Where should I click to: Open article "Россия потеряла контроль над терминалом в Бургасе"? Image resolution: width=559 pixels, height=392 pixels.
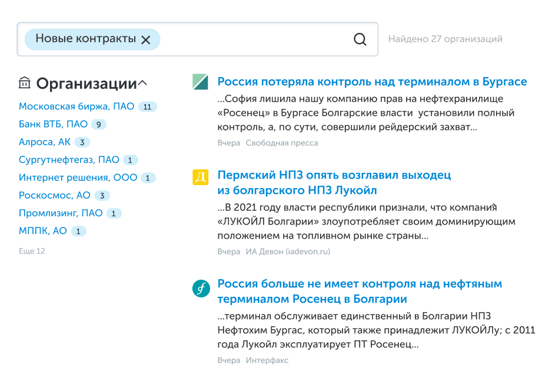[x=372, y=82]
